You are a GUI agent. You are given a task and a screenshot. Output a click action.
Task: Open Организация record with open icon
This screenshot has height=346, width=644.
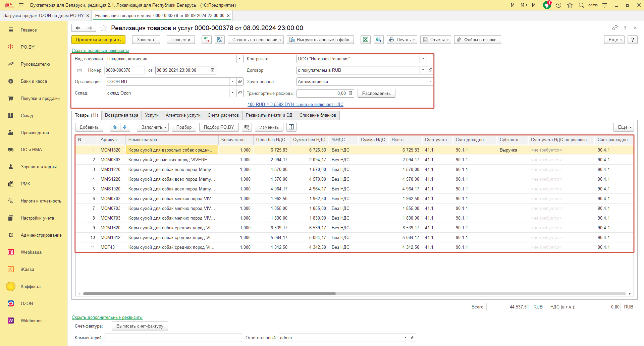point(240,81)
